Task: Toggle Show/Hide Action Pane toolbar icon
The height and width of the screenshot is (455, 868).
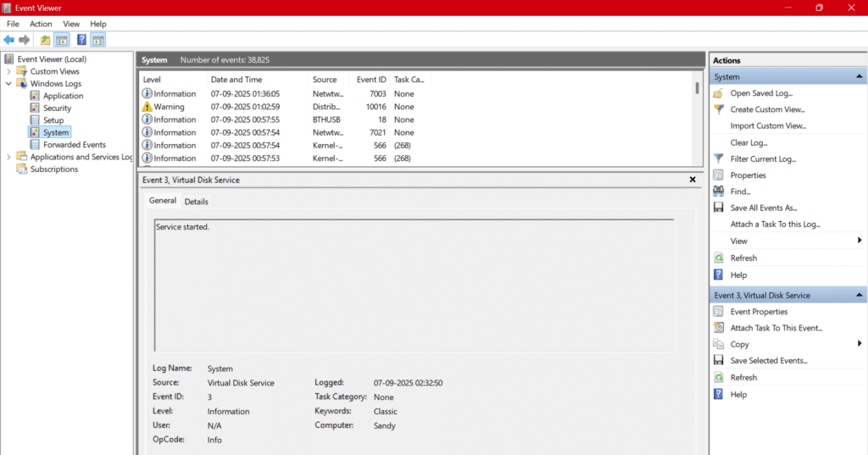Action: (98, 40)
